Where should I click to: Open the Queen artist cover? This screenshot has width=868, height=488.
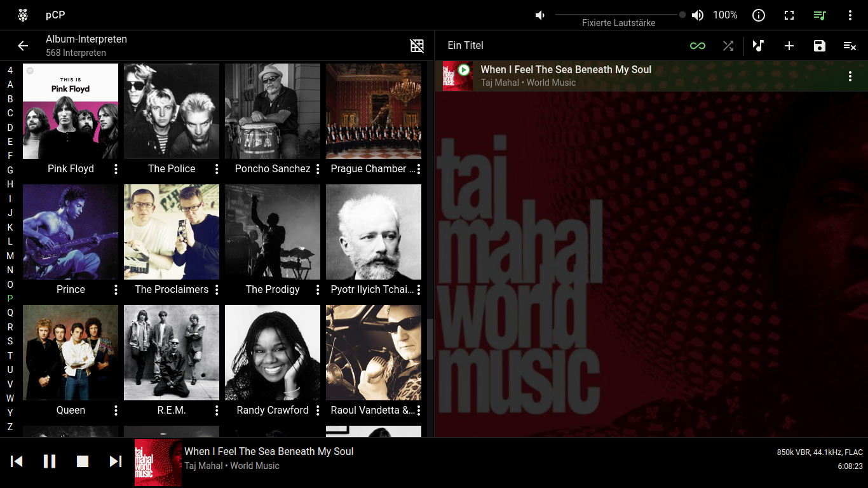(71, 353)
